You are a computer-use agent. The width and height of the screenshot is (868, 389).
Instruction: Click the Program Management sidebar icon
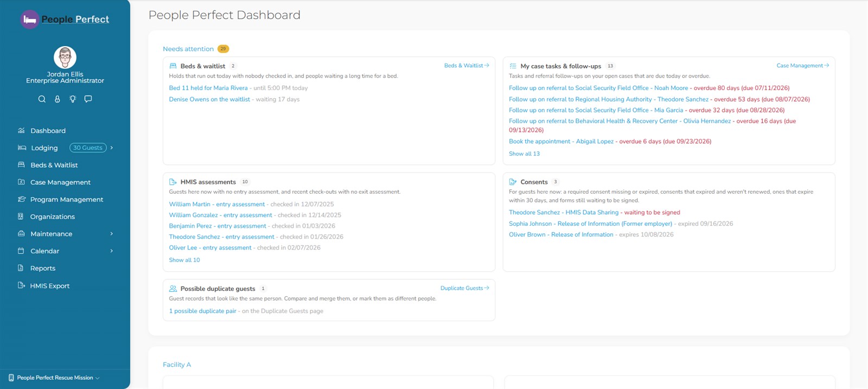coord(22,199)
